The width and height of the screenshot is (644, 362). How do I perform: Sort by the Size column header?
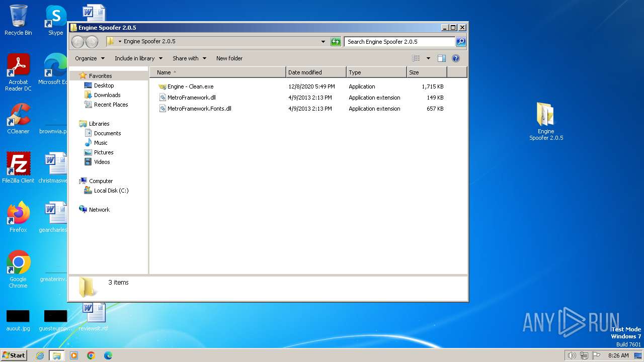point(427,72)
